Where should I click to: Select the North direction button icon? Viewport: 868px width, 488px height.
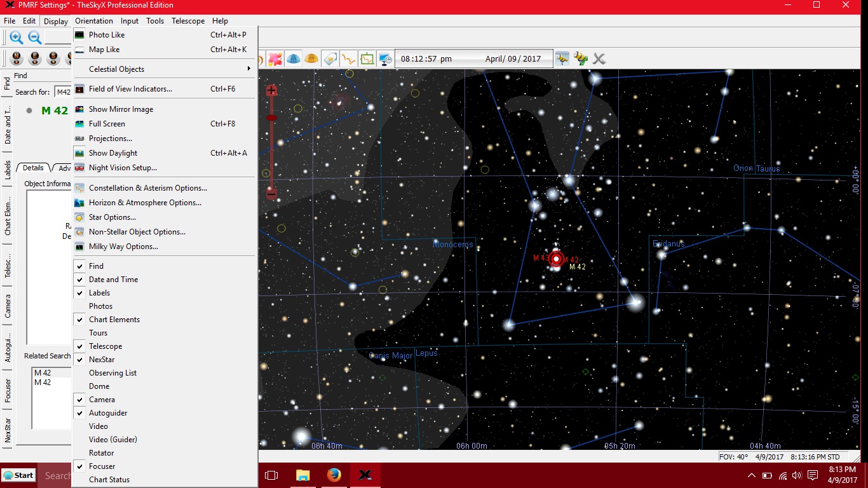15,58
